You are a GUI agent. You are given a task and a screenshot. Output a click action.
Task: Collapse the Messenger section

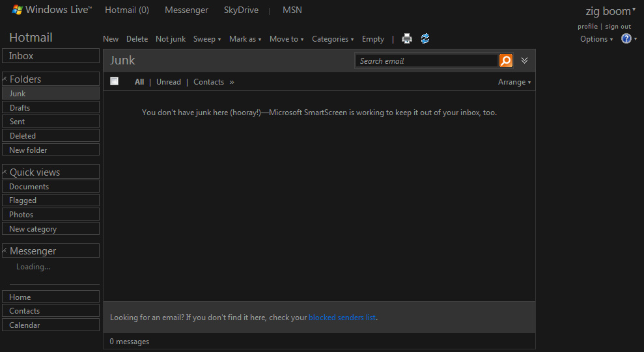(5, 250)
